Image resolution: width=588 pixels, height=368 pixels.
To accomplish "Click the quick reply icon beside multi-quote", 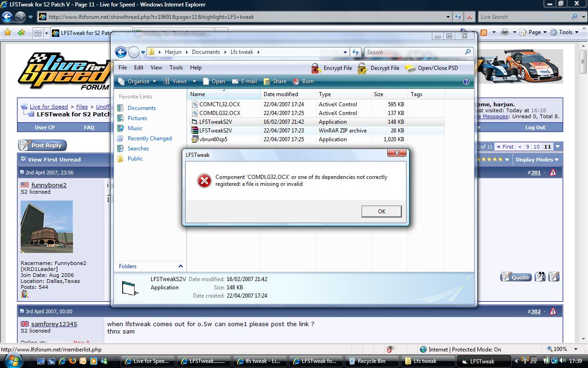I will click(554, 277).
